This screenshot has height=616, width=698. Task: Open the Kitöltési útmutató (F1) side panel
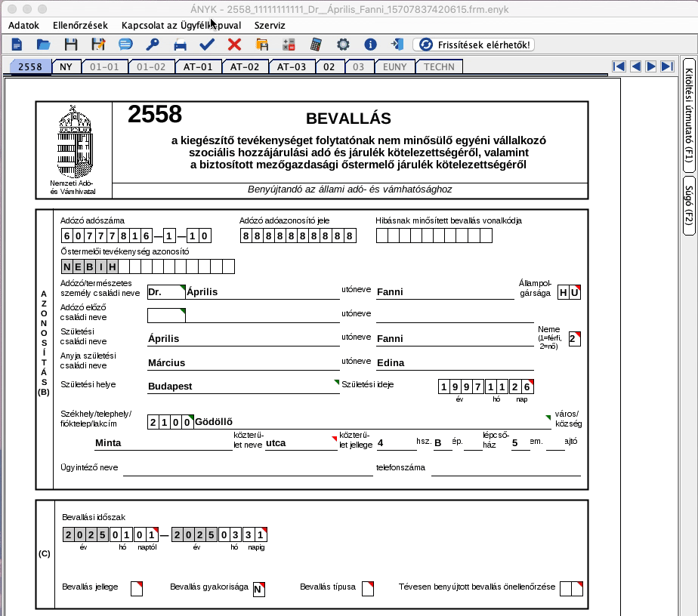[689, 114]
